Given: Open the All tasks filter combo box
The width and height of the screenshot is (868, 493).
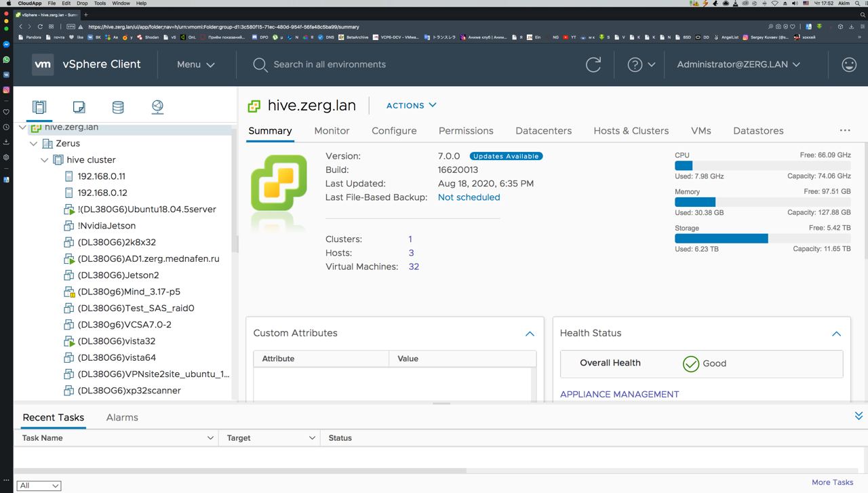Looking at the screenshot, I should pos(39,486).
